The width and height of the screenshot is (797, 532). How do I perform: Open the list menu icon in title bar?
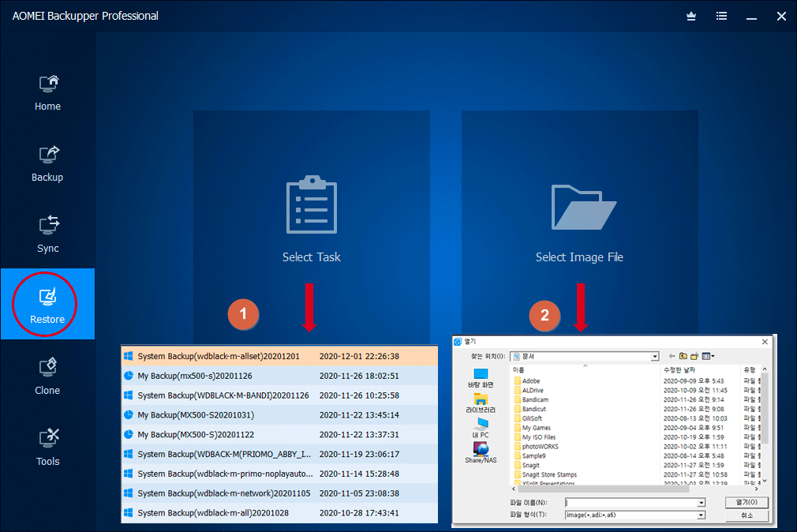721,17
